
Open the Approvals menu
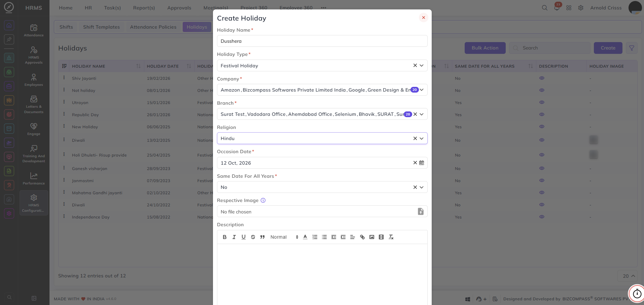click(179, 8)
